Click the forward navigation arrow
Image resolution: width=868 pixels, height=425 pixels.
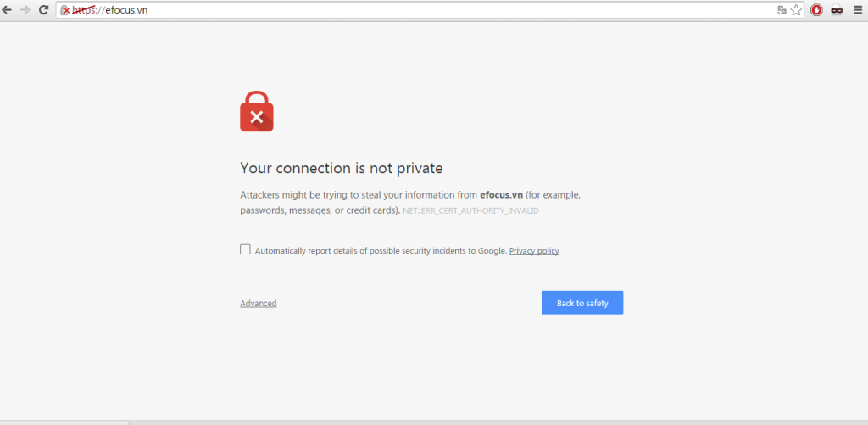click(x=25, y=10)
